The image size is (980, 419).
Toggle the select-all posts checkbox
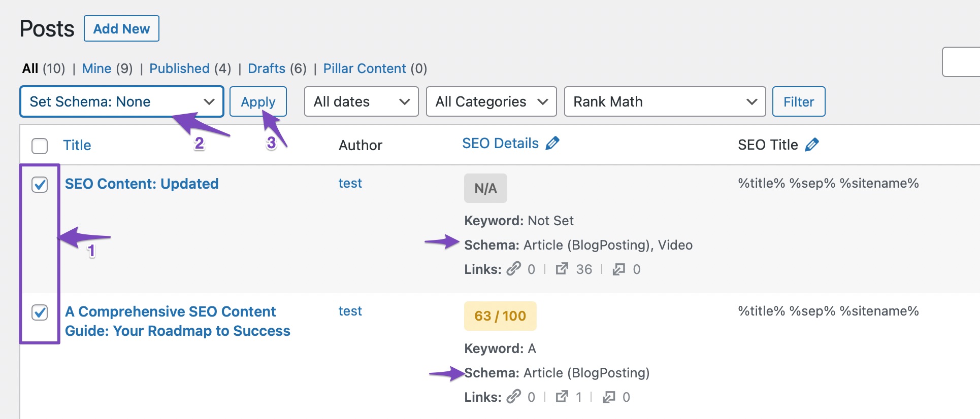coord(40,146)
